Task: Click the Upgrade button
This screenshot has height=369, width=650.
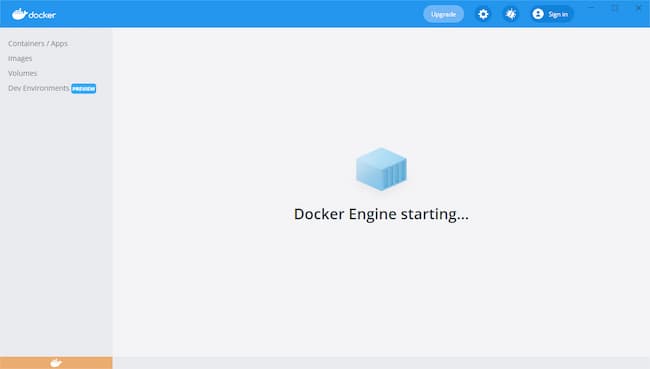Action: coord(443,14)
